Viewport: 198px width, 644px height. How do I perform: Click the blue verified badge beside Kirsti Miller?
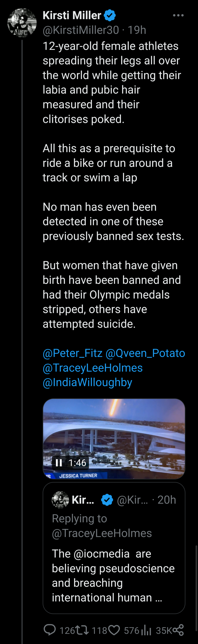pos(110,15)
